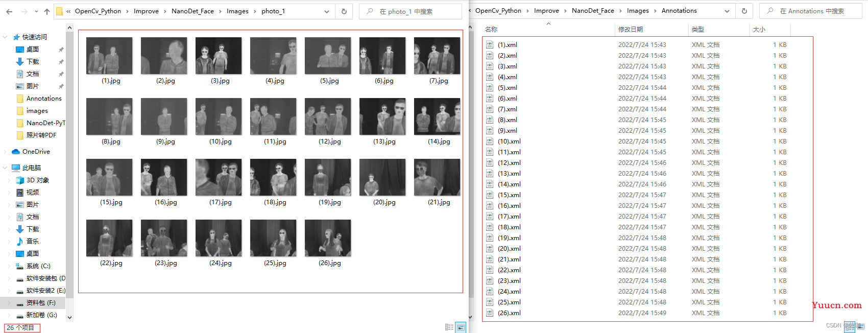Select 3D 对象 icon in sidebar
The width and height of the screenshot is (868, 333).
[x=20, y=180]
